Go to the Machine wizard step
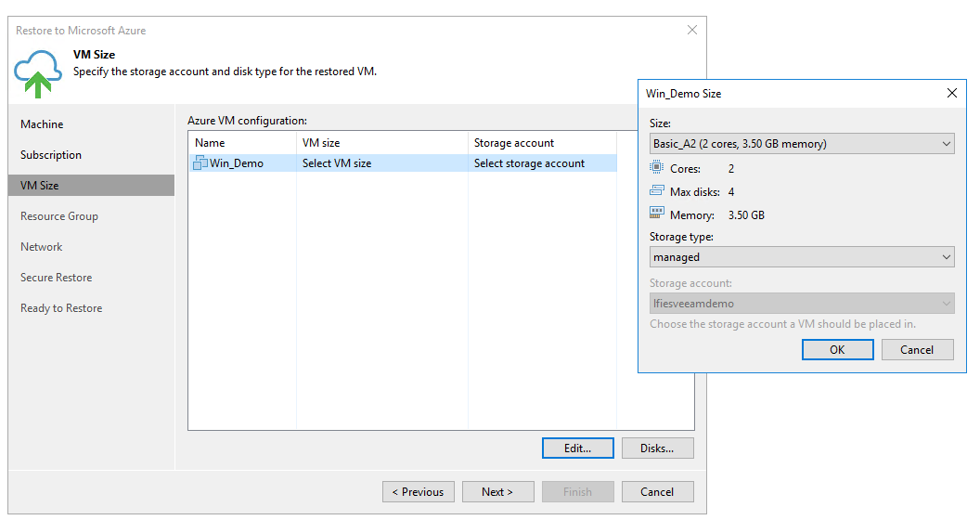Viewport: 980px width, 520px height. tap(42, 124)
